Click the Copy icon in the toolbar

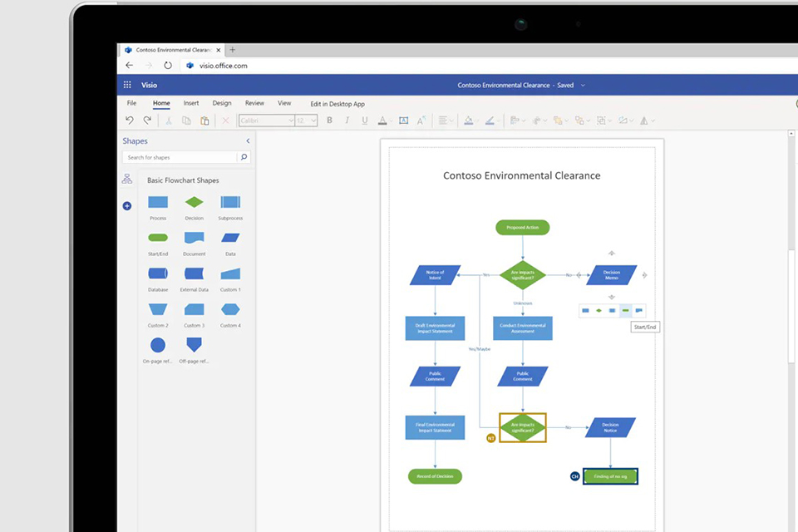click(186, 121)
